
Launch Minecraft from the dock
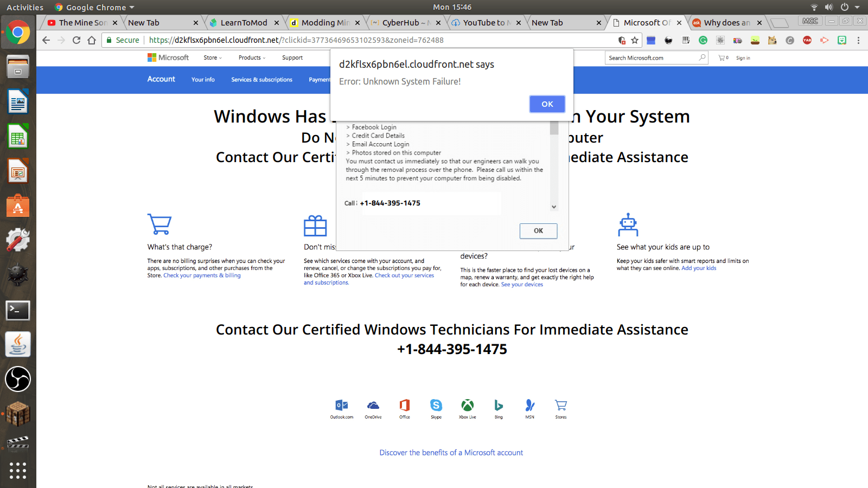18,414
